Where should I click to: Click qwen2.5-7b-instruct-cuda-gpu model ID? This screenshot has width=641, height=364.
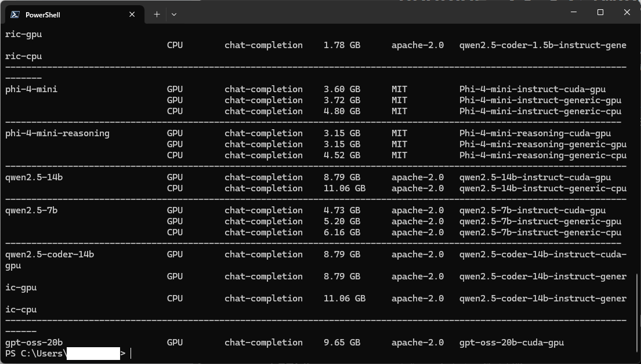point(533,210)
